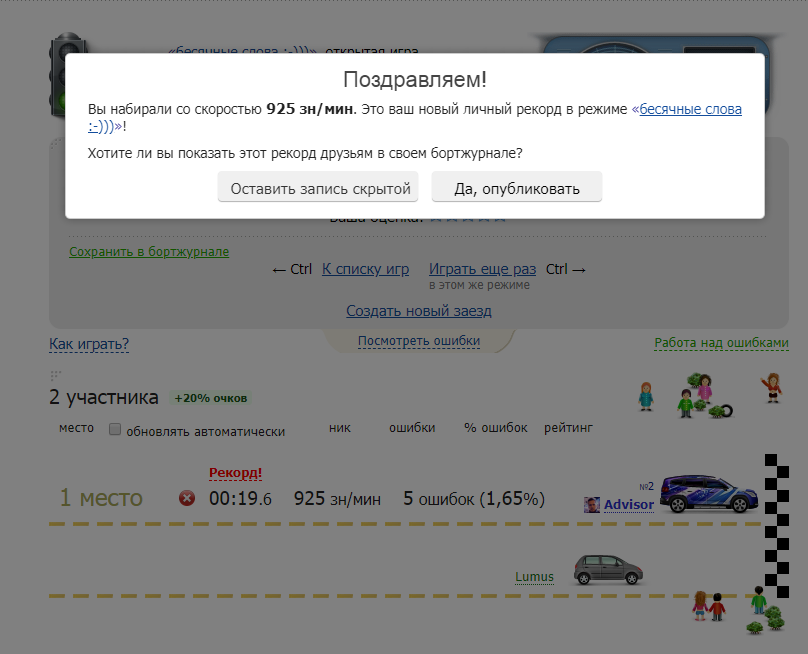
Task: Open Advisor's profile link
Action: pos(629,505)
